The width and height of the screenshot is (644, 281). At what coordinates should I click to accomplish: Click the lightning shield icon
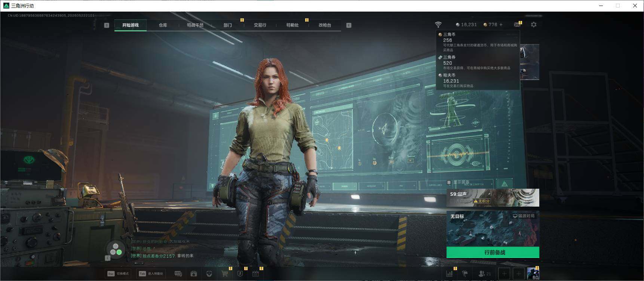click(240, 274)
